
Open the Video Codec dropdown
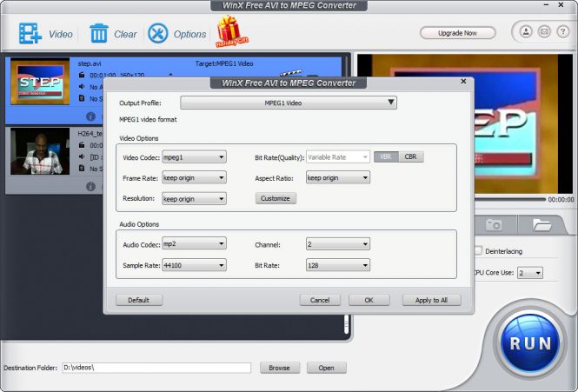[194, 157]
